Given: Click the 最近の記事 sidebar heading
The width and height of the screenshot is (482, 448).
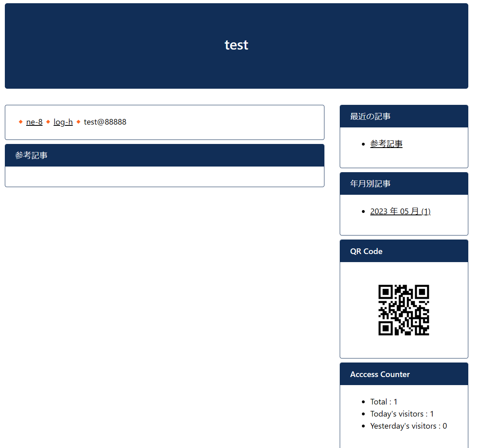Looking at the screenshot, I should pos(370,117).
